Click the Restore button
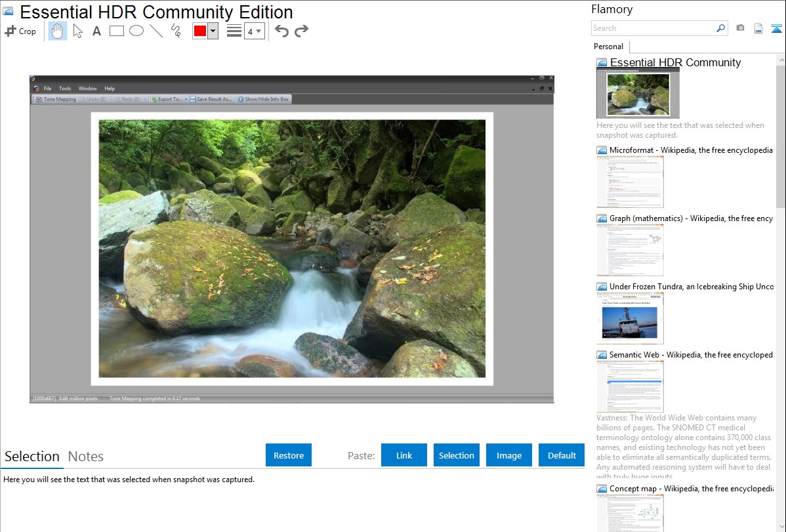The image size is (786, 532). point(289,455)
